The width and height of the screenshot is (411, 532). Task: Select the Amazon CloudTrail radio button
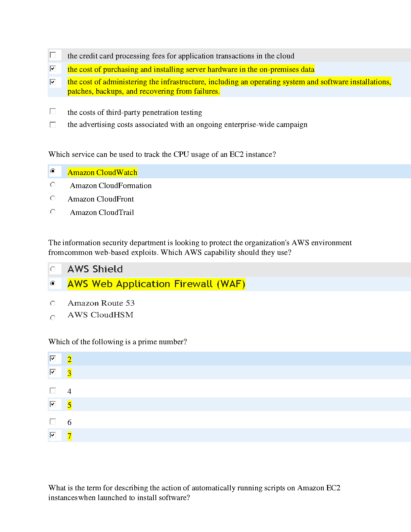[53, 212]
